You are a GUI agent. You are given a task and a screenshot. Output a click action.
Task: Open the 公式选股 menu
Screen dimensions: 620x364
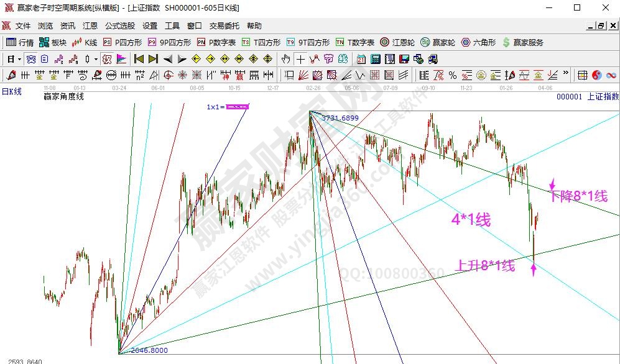point(119,25)
